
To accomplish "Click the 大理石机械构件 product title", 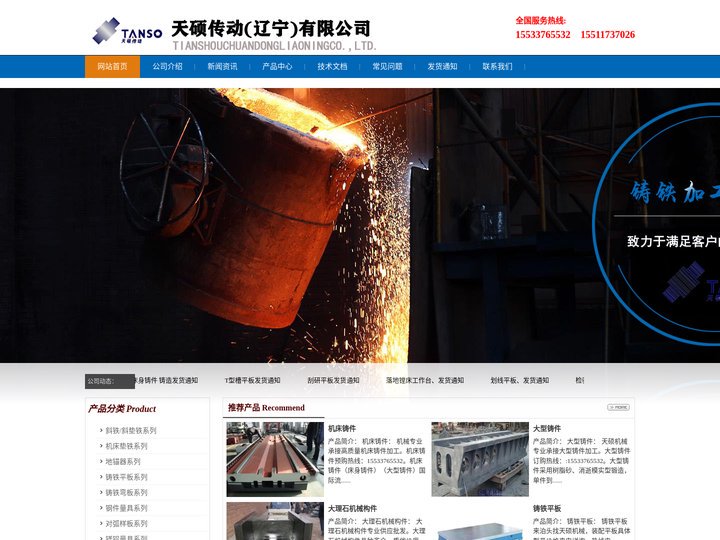I will click(x=352, y=509).
